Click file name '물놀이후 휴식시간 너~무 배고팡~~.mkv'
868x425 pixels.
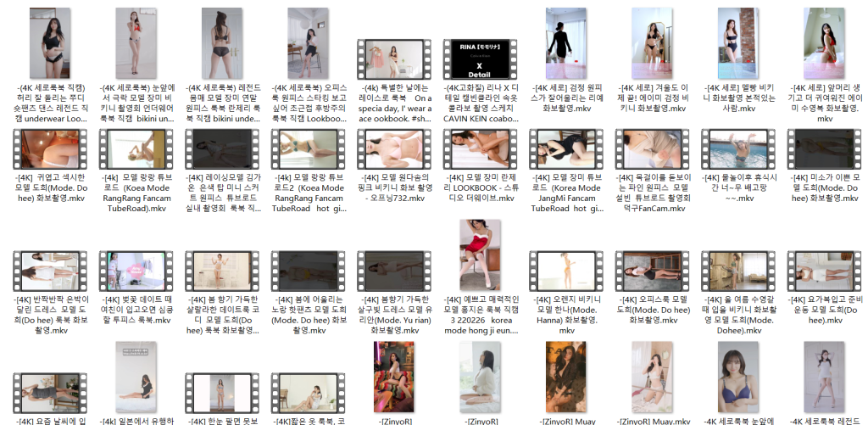coord(738,187)
